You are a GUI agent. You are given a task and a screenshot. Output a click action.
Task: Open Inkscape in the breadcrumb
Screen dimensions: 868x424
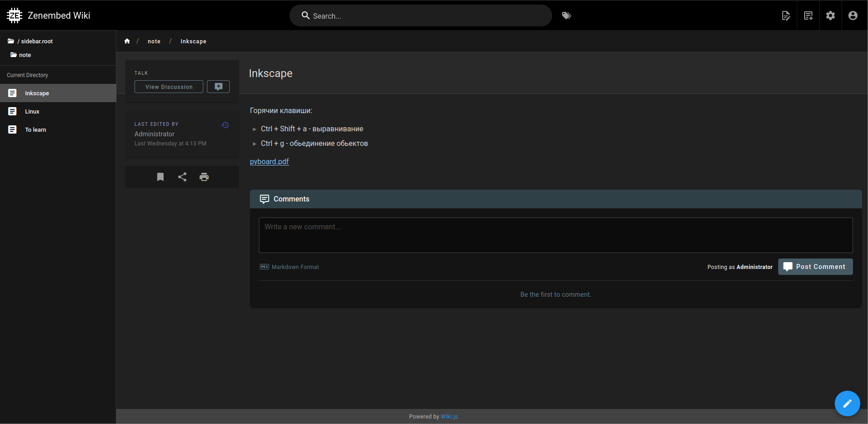pos(193,41)
